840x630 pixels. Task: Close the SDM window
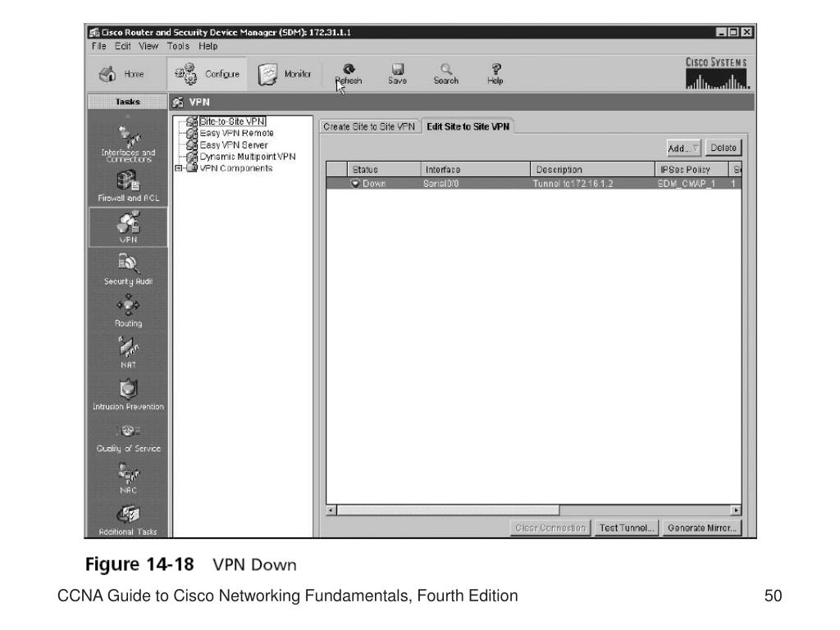[746, 32]
